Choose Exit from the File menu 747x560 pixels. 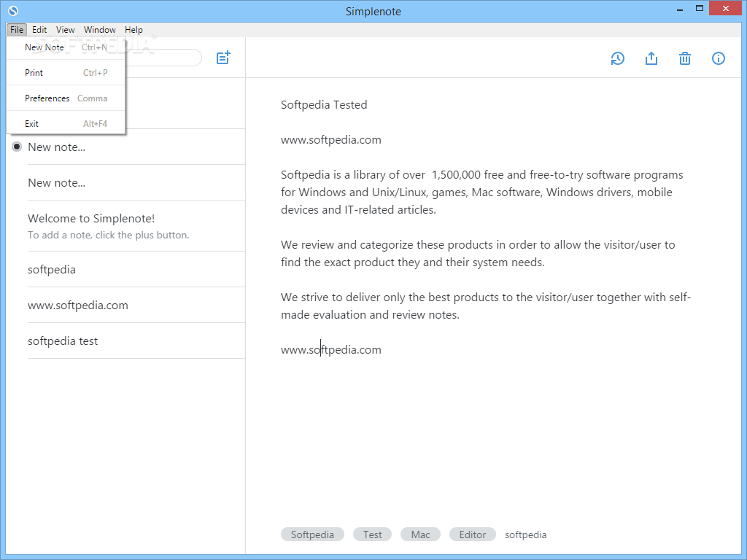(66, 124)
